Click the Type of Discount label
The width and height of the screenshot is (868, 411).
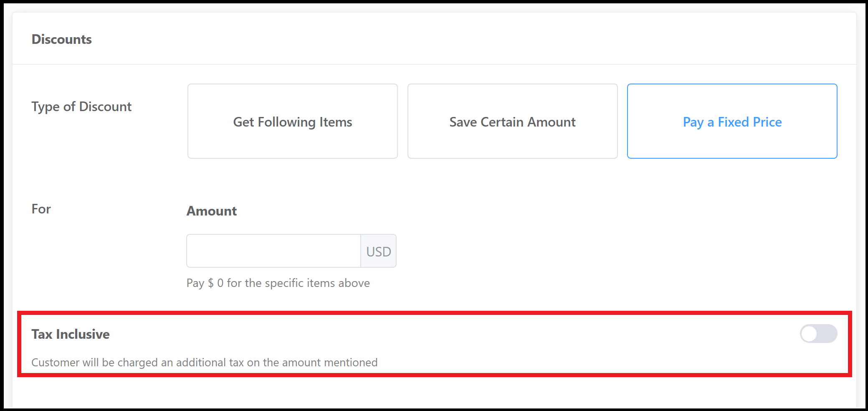pyautogui.click(x=81, y=107)
